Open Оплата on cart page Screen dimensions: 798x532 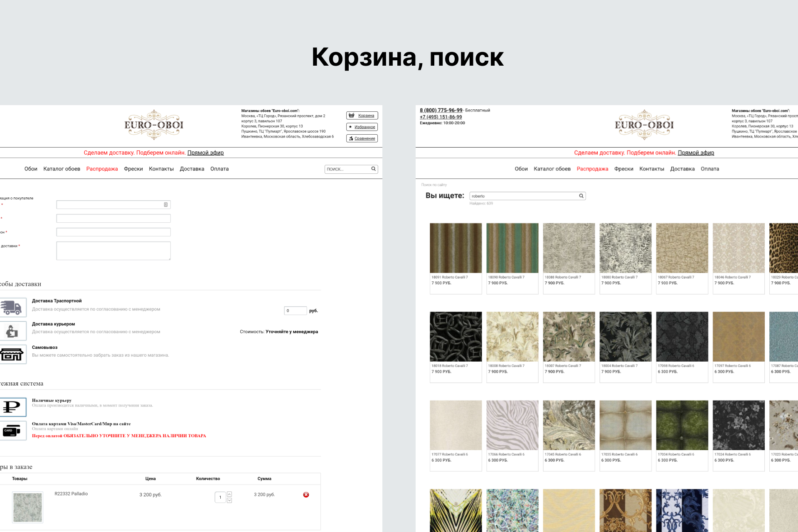219,169
